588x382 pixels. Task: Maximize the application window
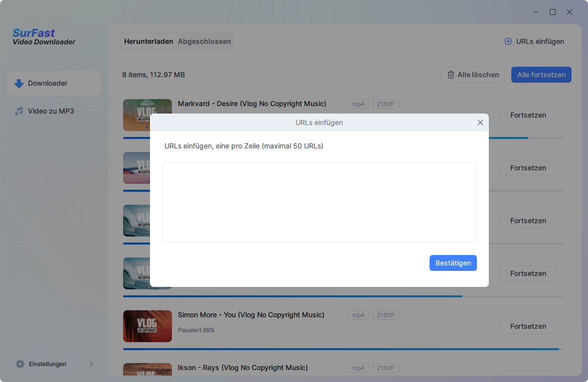pyautogui.click(x=553, y=12)
